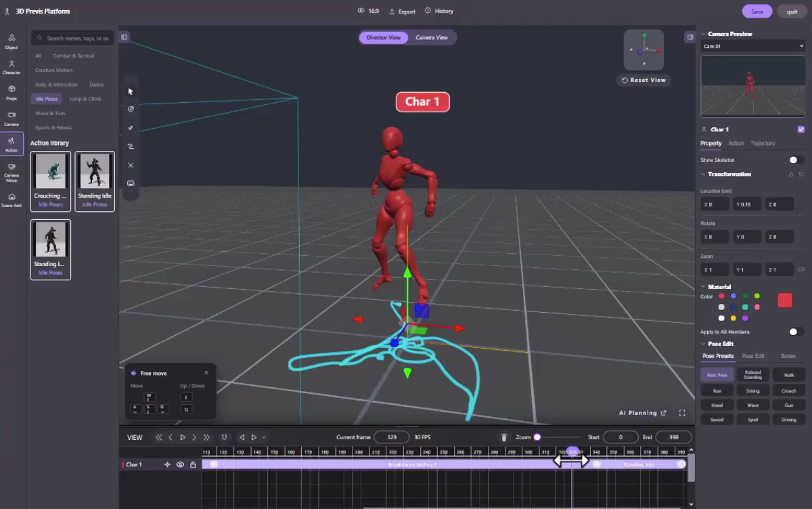The image size is (812, 509).
Task: Select the pointer tool in viewport toolbar
Action: pyautogui.click(x=131, y=91)
